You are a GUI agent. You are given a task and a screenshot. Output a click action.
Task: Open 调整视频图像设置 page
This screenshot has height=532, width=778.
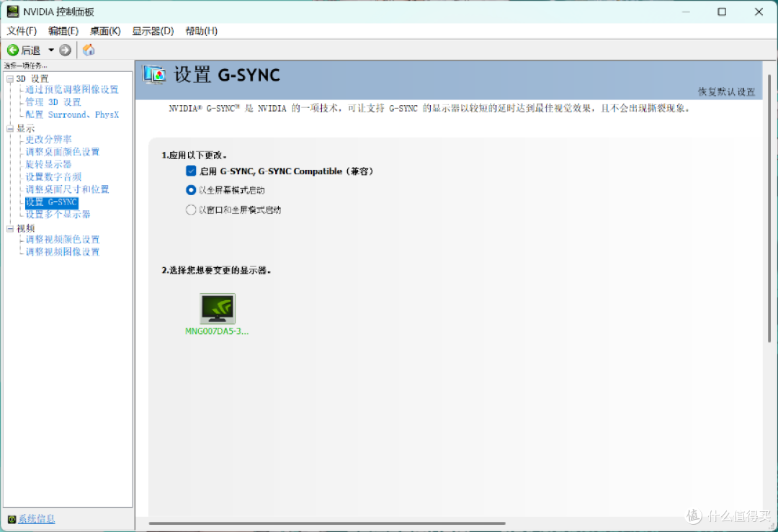coord(63,252)
